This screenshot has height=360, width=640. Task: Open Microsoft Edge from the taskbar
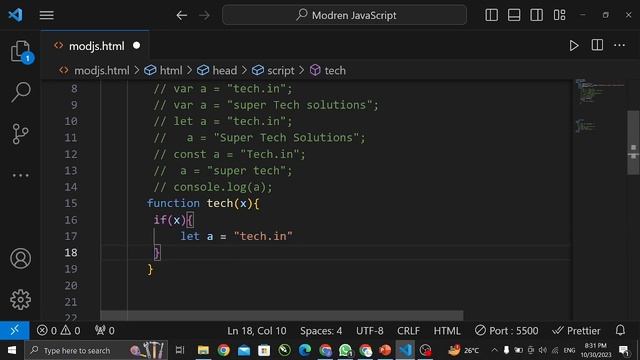point(304,350)
